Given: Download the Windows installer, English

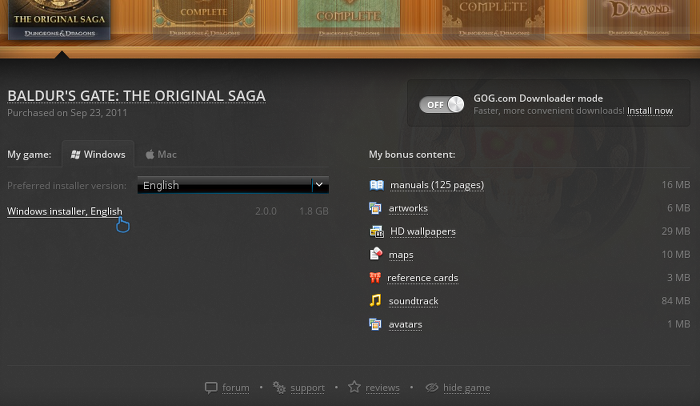Looking at the screenshot, I should (65, 211).
